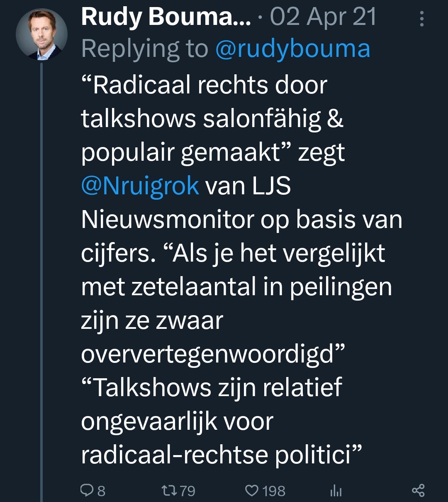Like the tweet with the heart icon
Viewport: 448px width, 502px height.
click(x=252, y=491)
